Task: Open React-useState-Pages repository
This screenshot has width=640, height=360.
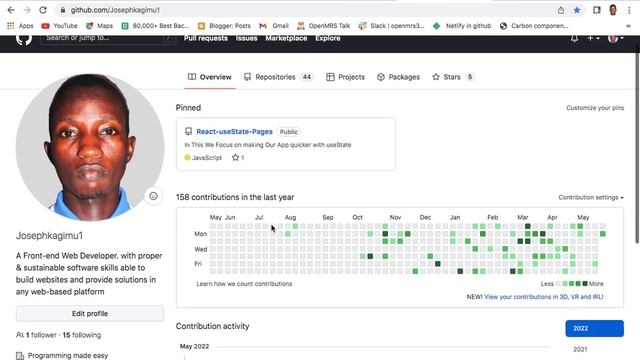Action: point(234,131)
